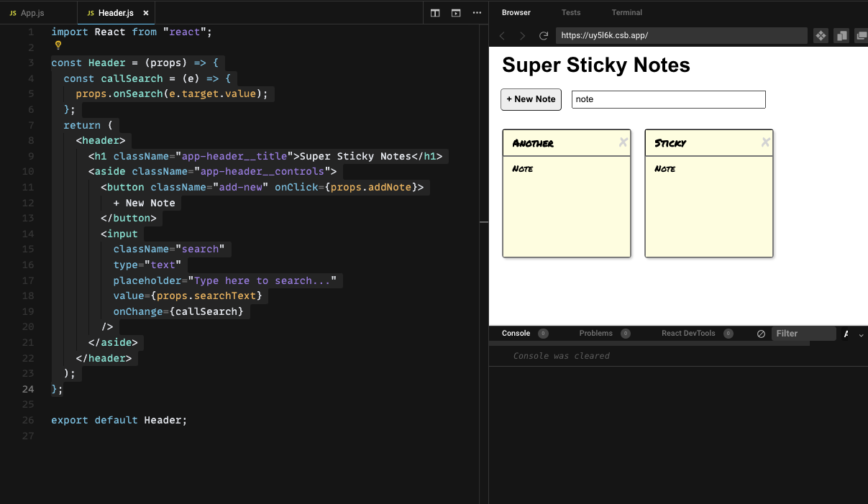Refresh the preview browser page

[544, 35]
